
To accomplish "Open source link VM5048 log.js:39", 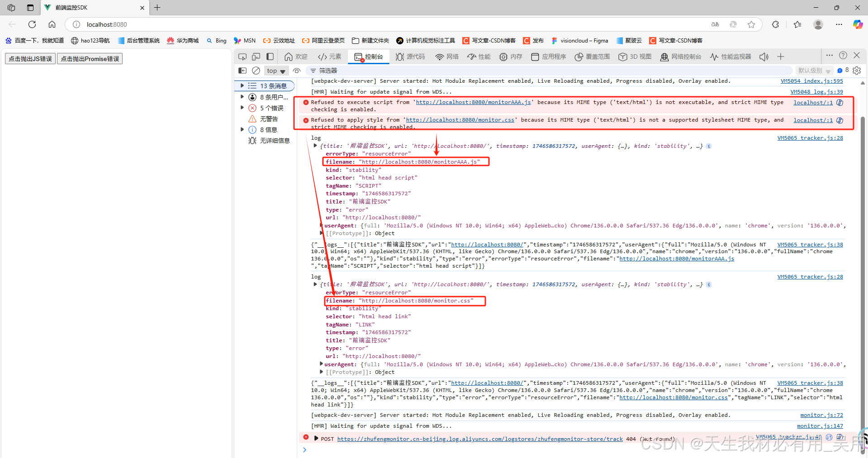I will point(817,92).
